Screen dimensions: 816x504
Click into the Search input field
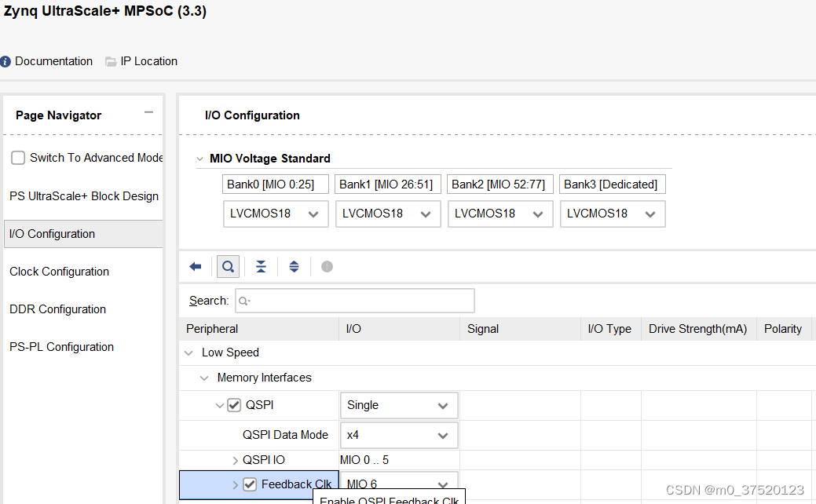[355, 301]
